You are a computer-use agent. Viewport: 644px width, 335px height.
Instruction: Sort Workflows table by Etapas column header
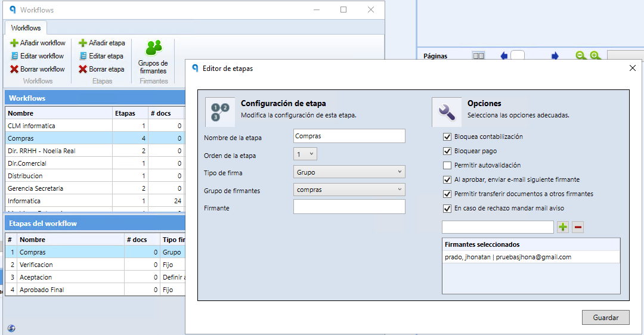(x=130, y=113)
